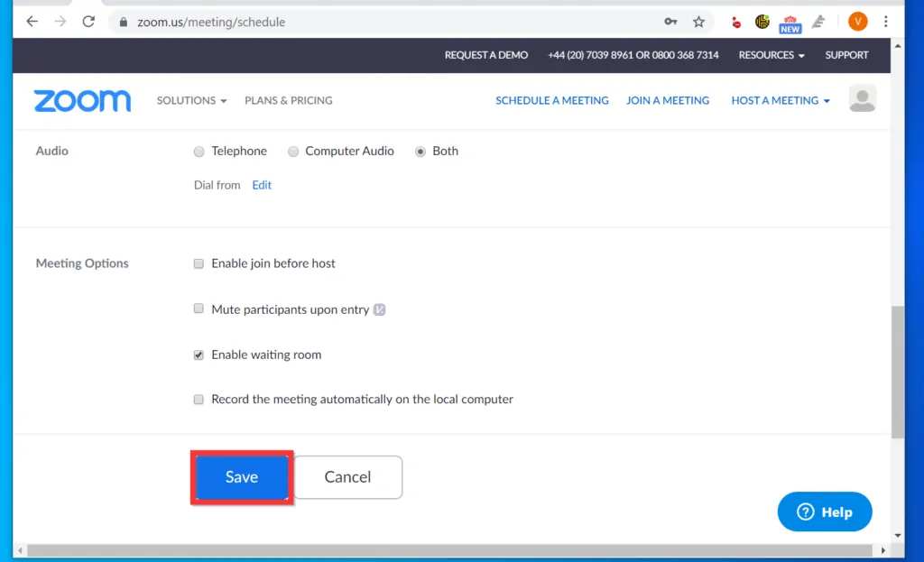
Task: Check Mute participants upon entry
Action: pos(199,309)
